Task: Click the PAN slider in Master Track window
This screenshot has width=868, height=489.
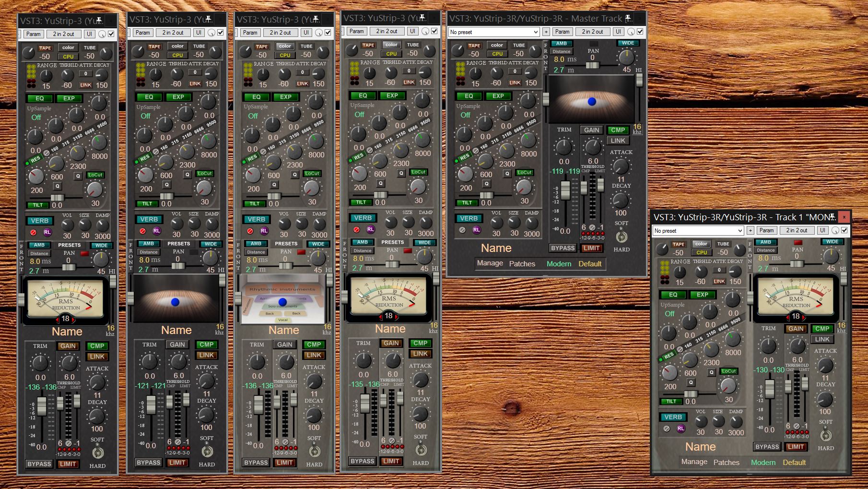Action: pos(593,64)
